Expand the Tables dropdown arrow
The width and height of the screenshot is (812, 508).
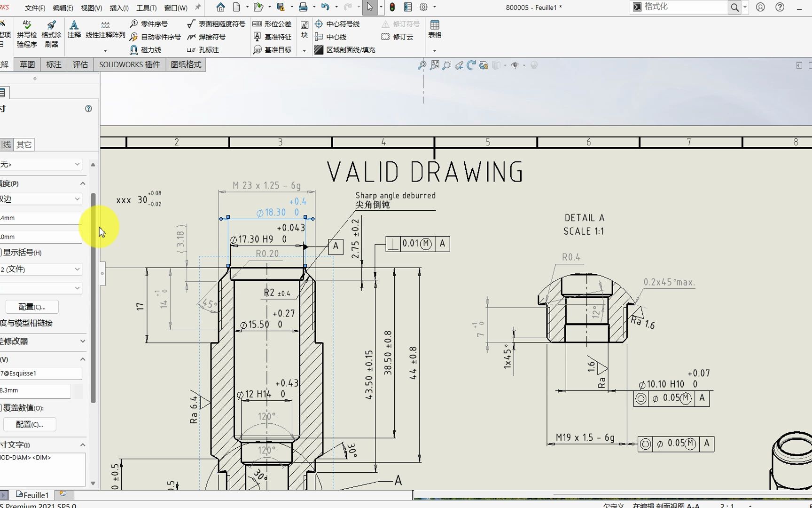tap(435, 50)
